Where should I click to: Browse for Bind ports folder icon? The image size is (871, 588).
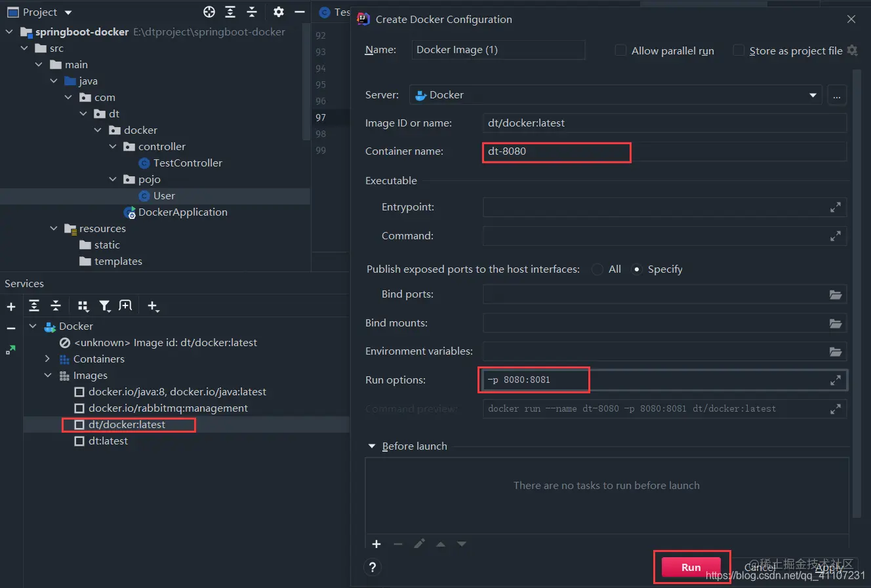pyautogui.click(x=836, y=294)
